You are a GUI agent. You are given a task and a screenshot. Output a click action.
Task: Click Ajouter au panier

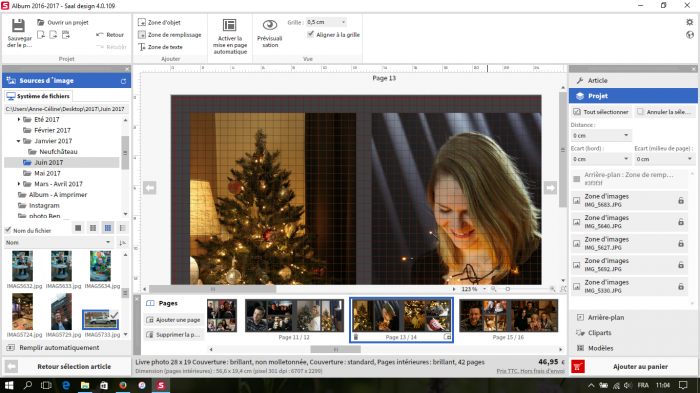(x=640, y=367)
